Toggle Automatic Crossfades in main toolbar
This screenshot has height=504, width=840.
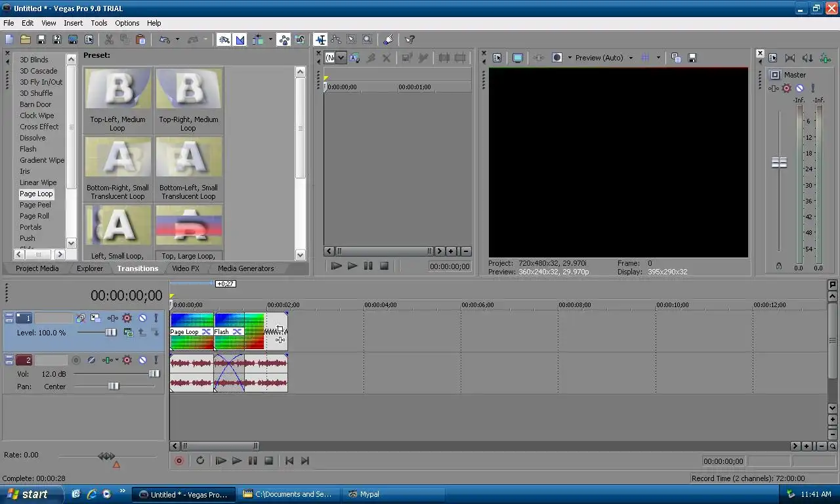pos(240,40)
